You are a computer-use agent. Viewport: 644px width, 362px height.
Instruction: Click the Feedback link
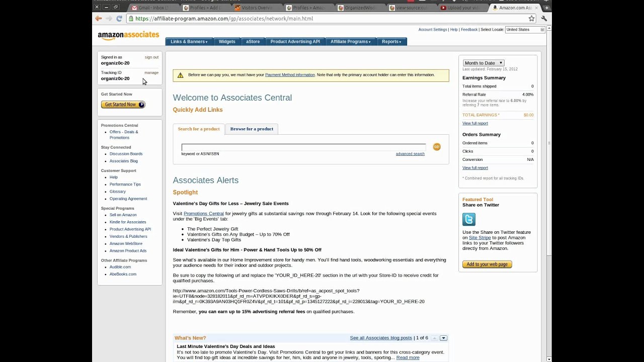[x=469, y=30]
